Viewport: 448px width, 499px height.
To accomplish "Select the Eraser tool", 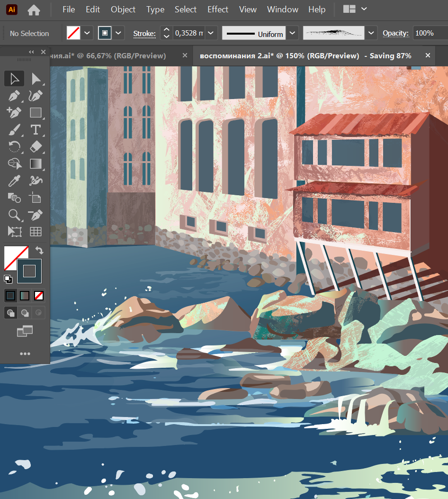I will (36, 146).
